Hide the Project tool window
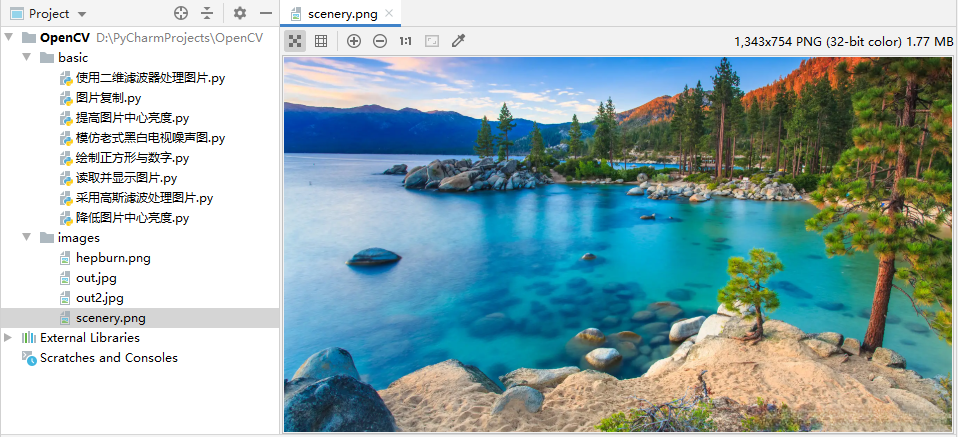This screenshot has width=958, height=437. 266,13
